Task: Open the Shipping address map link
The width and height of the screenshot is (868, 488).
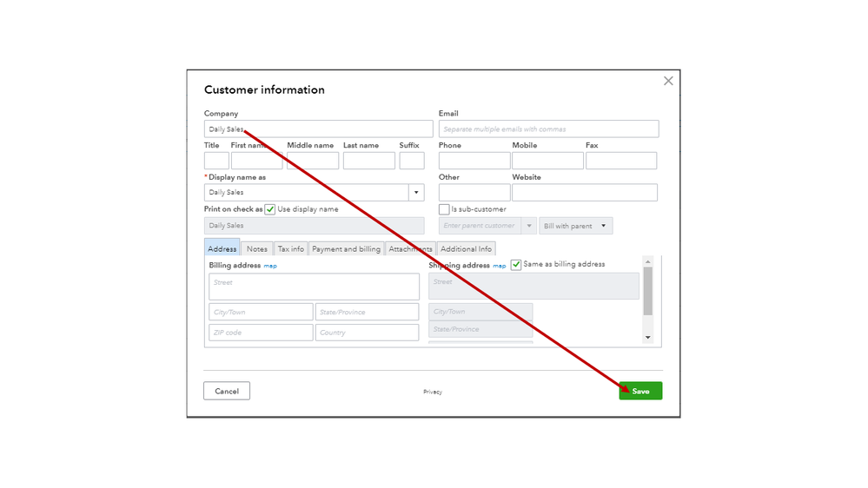Action: 500,266
